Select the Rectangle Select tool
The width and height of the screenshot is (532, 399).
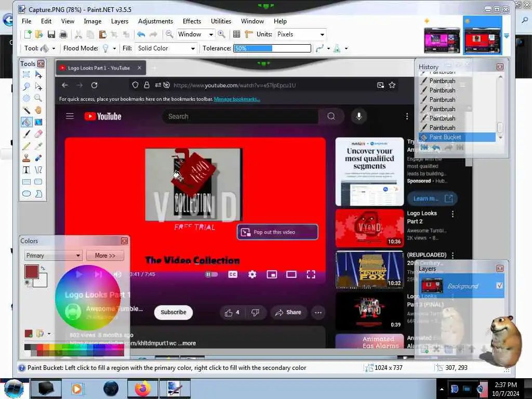click(26, 74)
